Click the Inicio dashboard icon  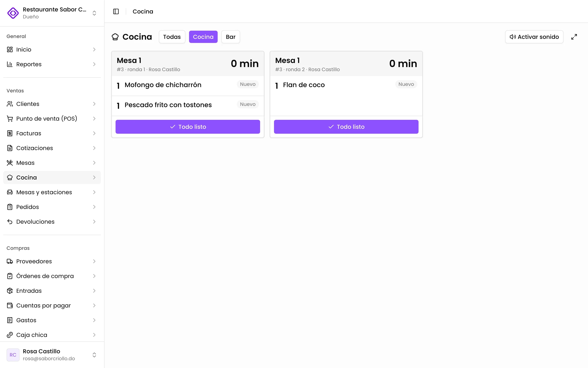tap(10, 49)
